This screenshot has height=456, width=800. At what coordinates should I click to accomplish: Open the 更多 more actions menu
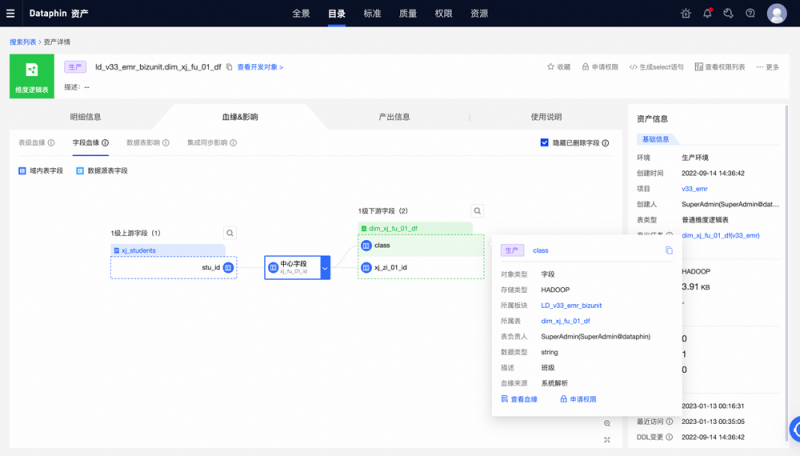(767, 67)
